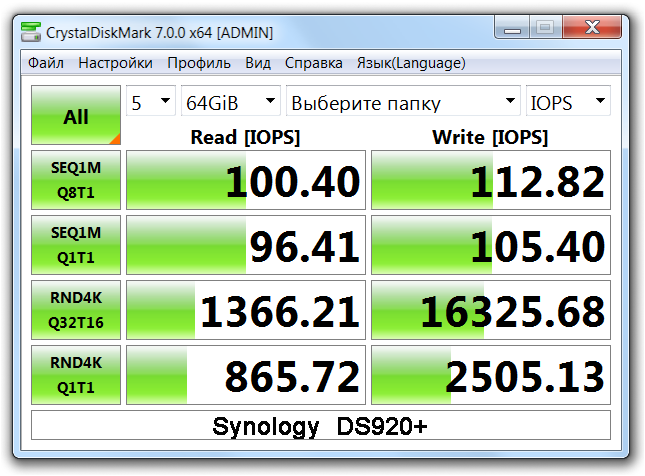Maximize the CrystalDiskMark window
The image size is (645, 476).
coord(546,28)
